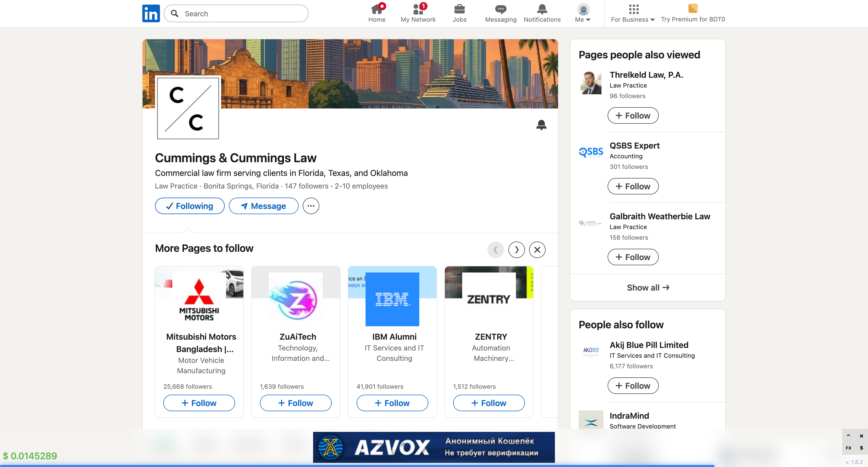The width and height of the screenshot is (868, 467).
Task: Dismiss the More Pages to follow section
Action: (x=537, y=250)
